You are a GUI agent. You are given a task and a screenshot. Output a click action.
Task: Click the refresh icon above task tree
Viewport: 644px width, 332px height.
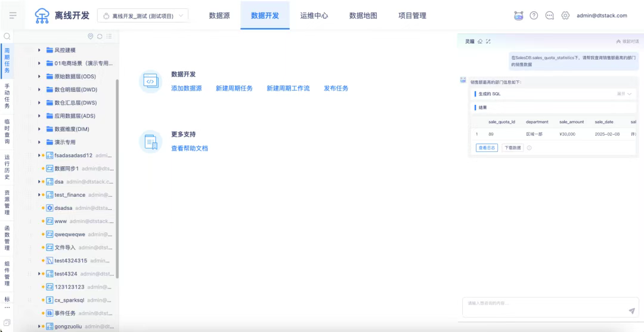[x=100, y=36]
